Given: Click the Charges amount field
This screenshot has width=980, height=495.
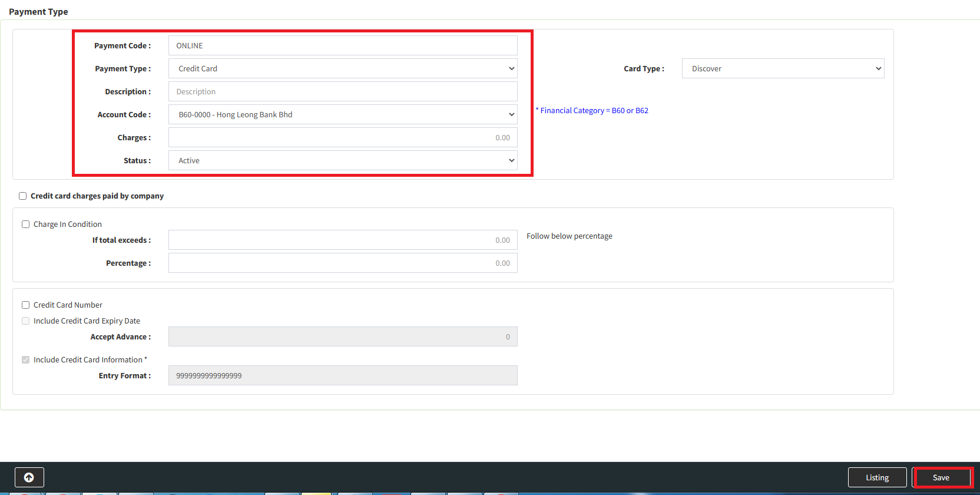Looking at the screenshot, I should pos(343,138).
